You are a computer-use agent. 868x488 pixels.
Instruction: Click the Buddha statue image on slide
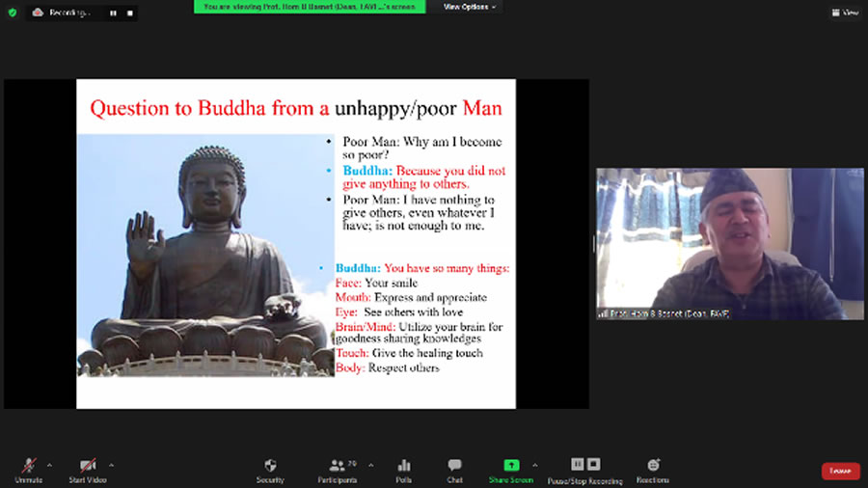click(205, 255)
